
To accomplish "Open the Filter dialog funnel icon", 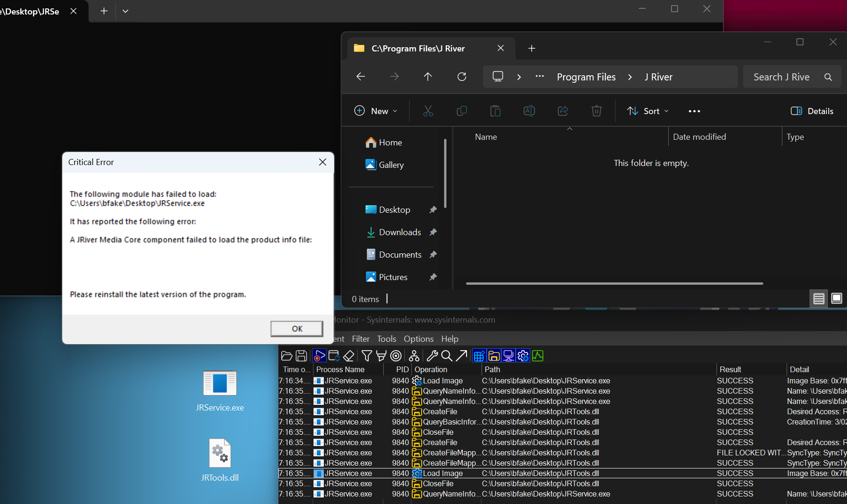I will (366, 356).
